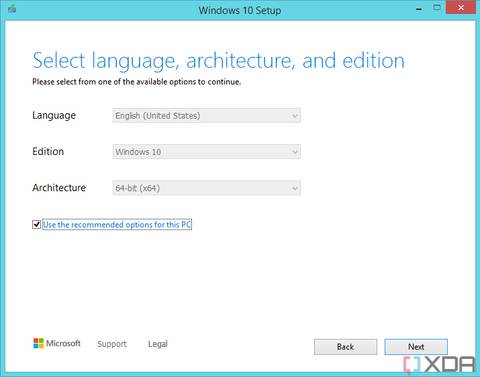Click the Microsoft logo in the footer
The image size is (480, 377).
tap(57, 343)
